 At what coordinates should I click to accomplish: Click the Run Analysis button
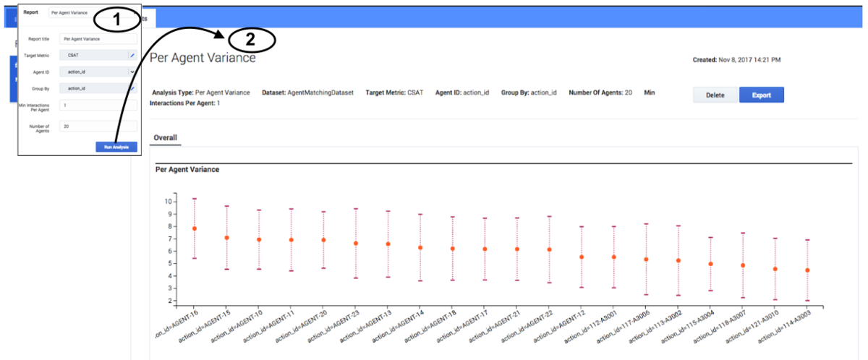tap(116, 147)
